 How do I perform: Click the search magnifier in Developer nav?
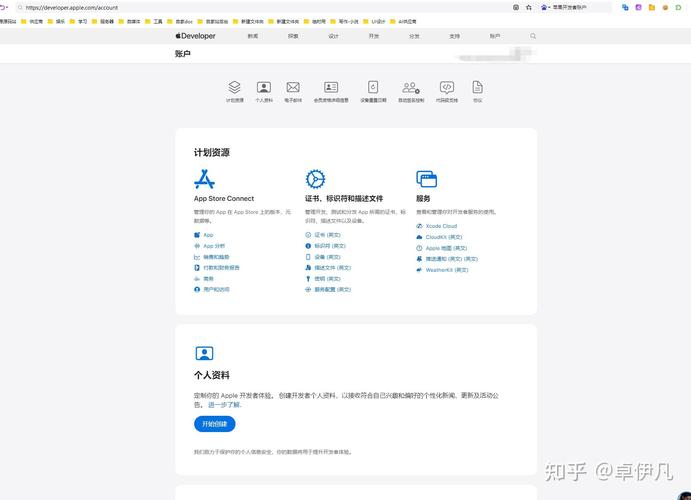(x=533, y=36)
